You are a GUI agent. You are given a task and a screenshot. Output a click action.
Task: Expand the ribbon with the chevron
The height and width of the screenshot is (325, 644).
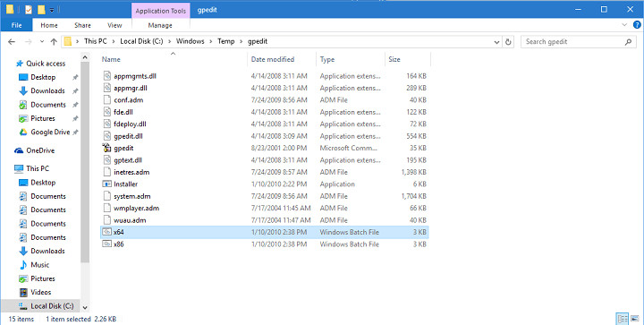(x=624, y=25)
